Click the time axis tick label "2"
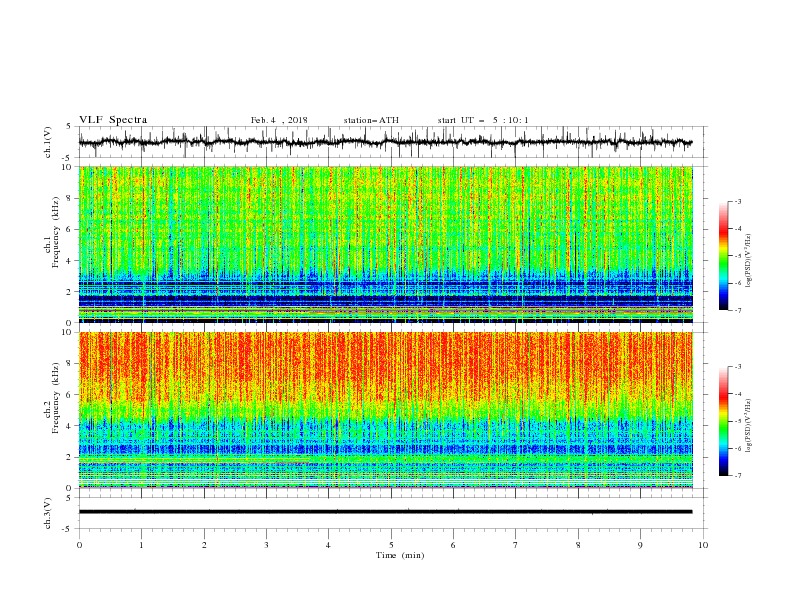This screenshot has height=612, width=792. [204, 545]
